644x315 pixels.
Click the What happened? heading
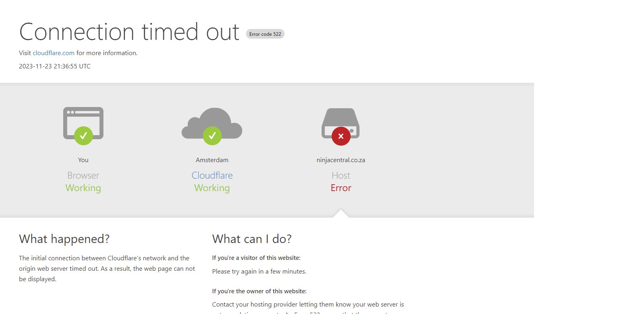tap(64, 239)
